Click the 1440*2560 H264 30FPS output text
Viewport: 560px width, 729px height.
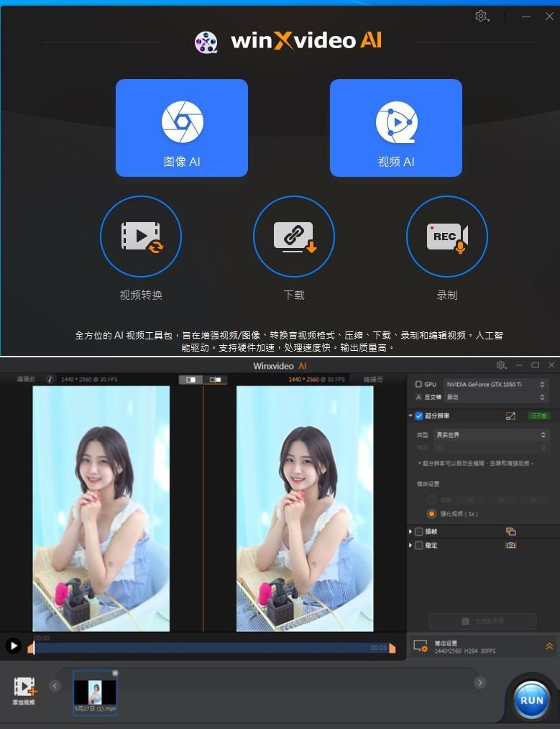tap(464, 651)
